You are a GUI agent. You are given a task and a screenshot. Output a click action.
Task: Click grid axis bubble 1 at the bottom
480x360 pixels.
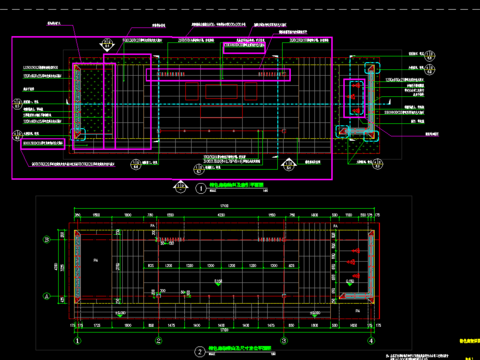(77, 341)
